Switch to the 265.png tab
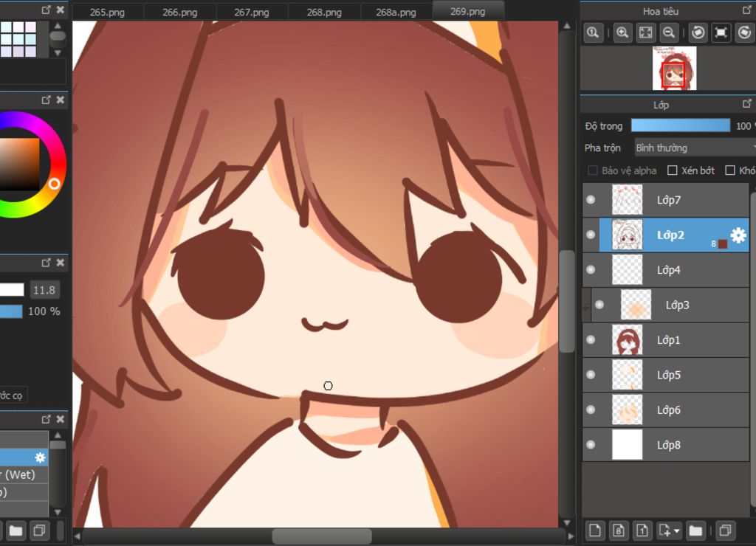The height and width of the screenshot is (546, 756). pos(107,12)
